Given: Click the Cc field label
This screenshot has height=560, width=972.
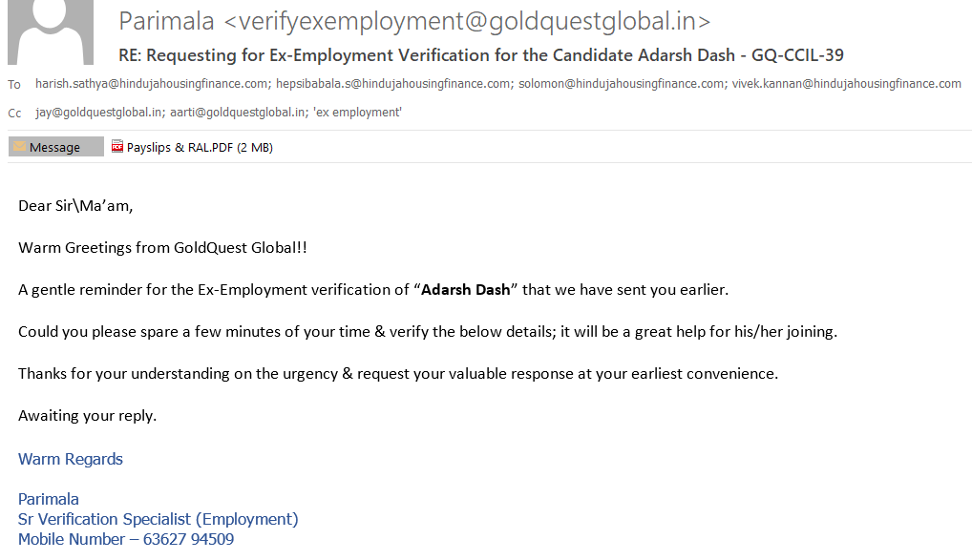Looking at the screenshot, I should click(x=14, y=114).
